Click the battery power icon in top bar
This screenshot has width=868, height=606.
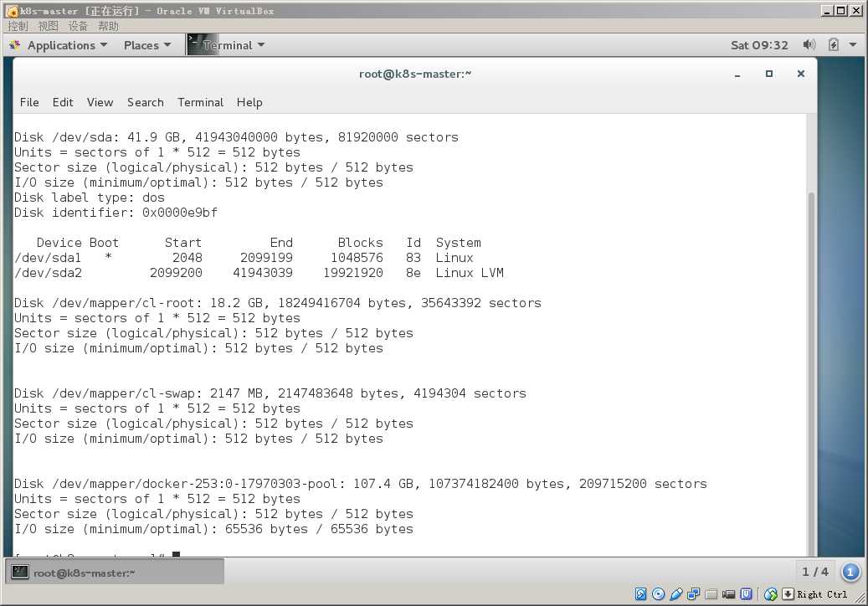coord(833,45)
